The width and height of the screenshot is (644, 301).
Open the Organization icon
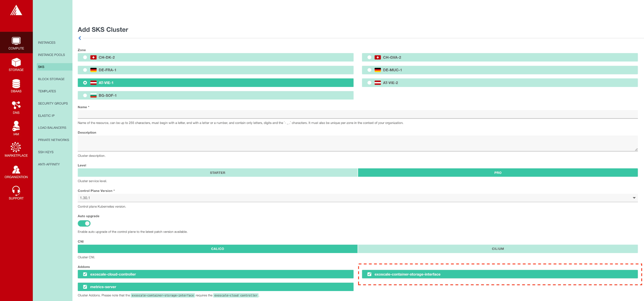pyautogui.click(x=16, y=169)
